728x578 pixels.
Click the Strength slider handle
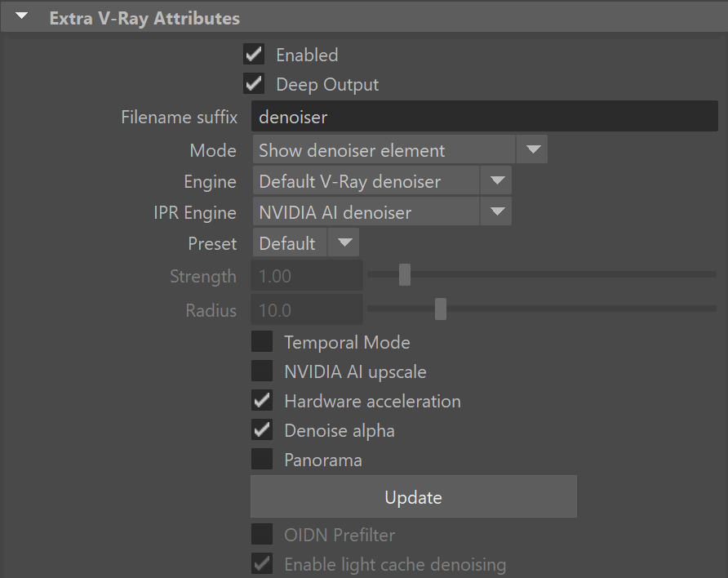[x=404, y=275]
